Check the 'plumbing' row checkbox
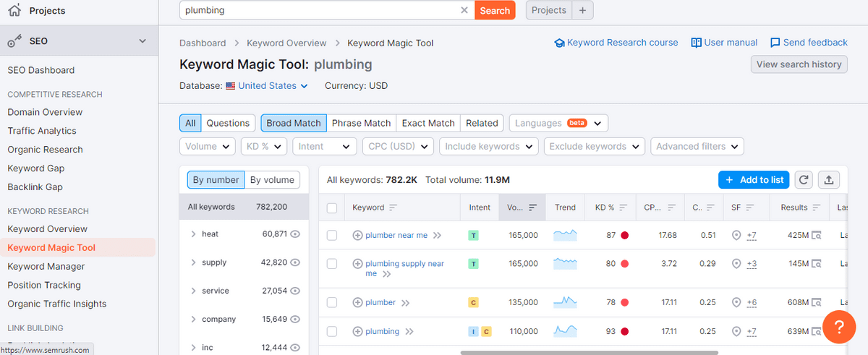 point(332,331)
